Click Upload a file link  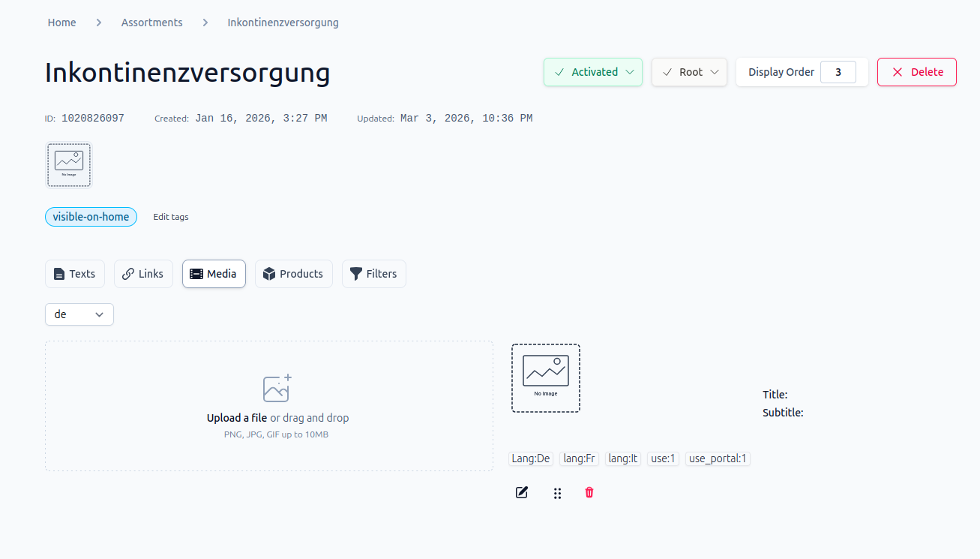(x=237, y=418)
